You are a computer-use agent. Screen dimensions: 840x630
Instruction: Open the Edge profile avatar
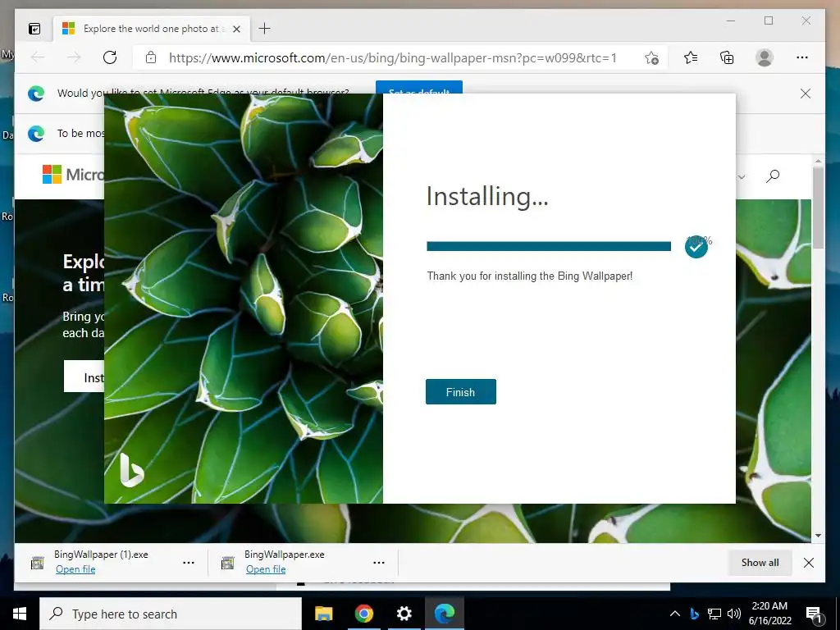click(765, 57)
